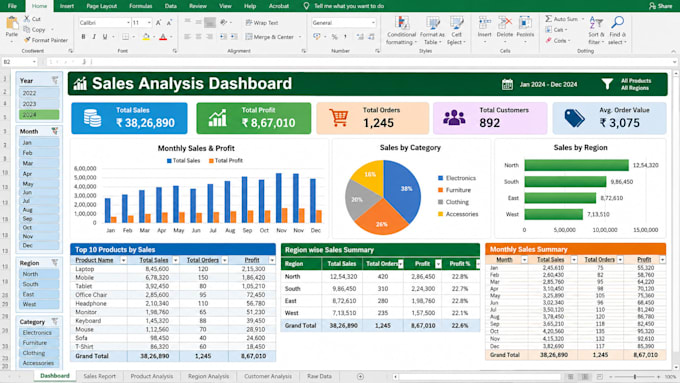The image size is (680, 383).
Task: Click the Font Color red swatch
Action: click(x=163, y=37)
